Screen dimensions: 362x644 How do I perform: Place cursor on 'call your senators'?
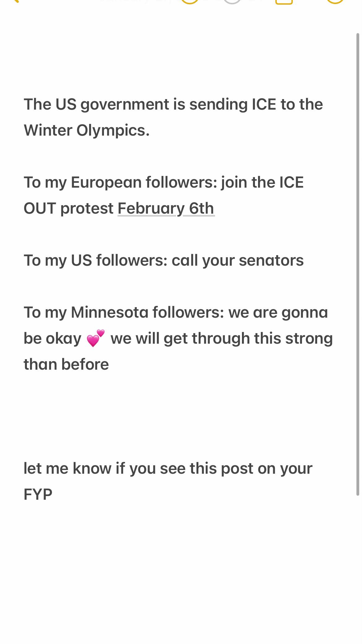point(238,260)
